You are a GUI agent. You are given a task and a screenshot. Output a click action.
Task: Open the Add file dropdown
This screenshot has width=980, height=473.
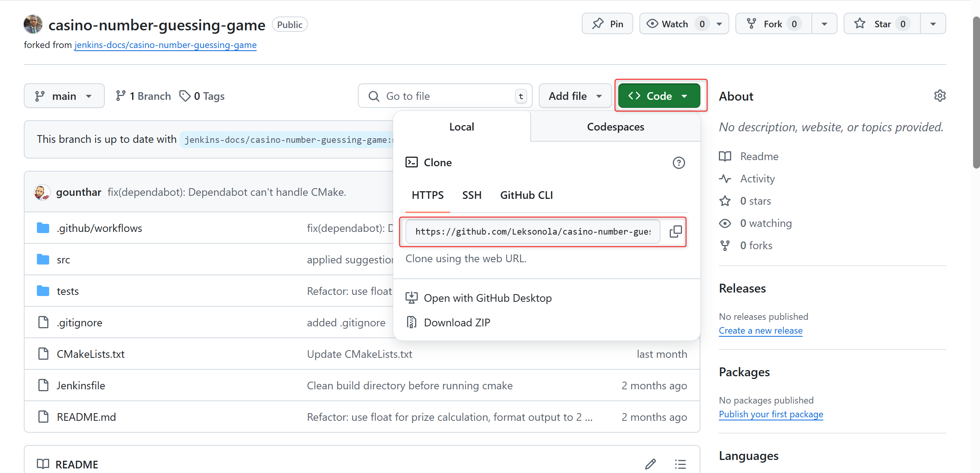coord(575,96)
